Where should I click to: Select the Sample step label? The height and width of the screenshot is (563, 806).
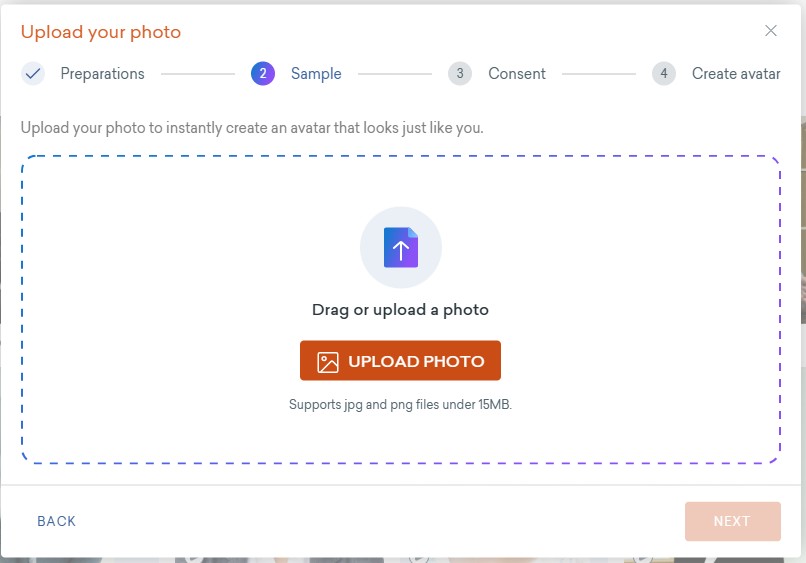[316, 74]
